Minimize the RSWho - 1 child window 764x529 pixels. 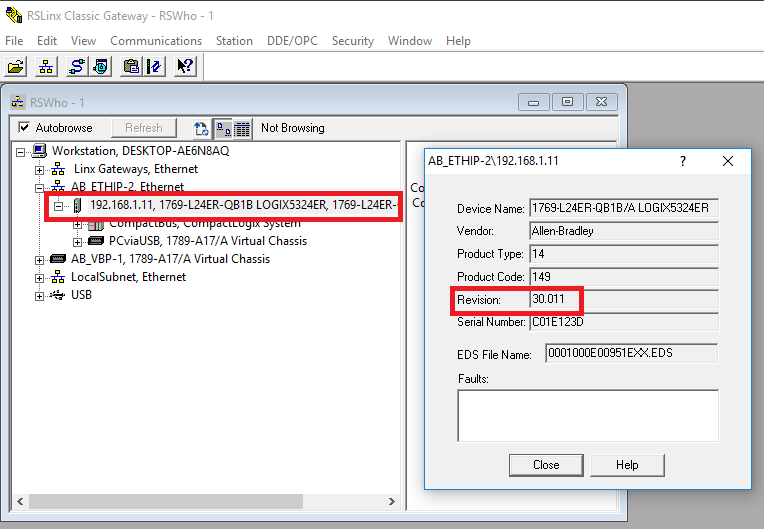(534, 102)
